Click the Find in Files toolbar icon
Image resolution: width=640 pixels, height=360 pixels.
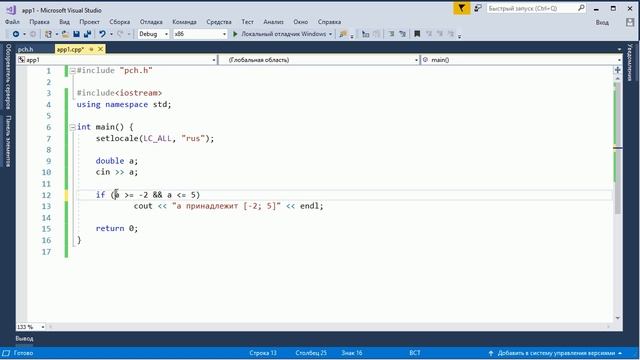click(343, 34)
